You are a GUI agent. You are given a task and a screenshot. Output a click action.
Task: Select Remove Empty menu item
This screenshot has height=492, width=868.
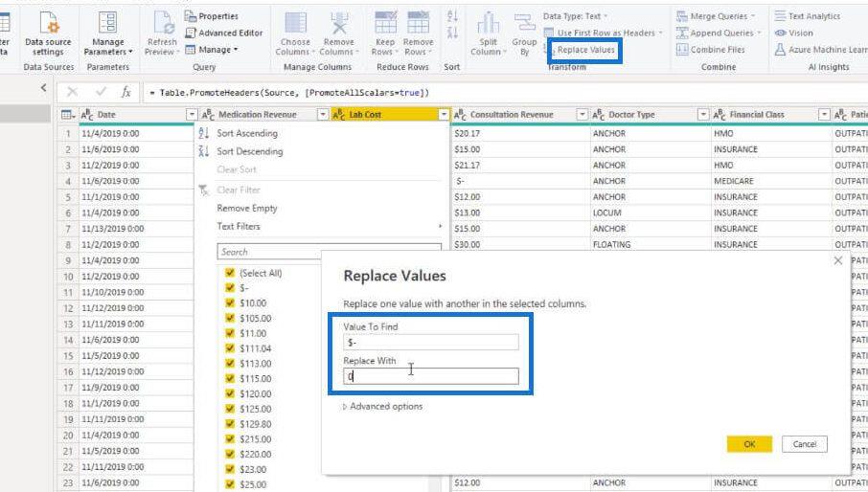tap(247, 209)
